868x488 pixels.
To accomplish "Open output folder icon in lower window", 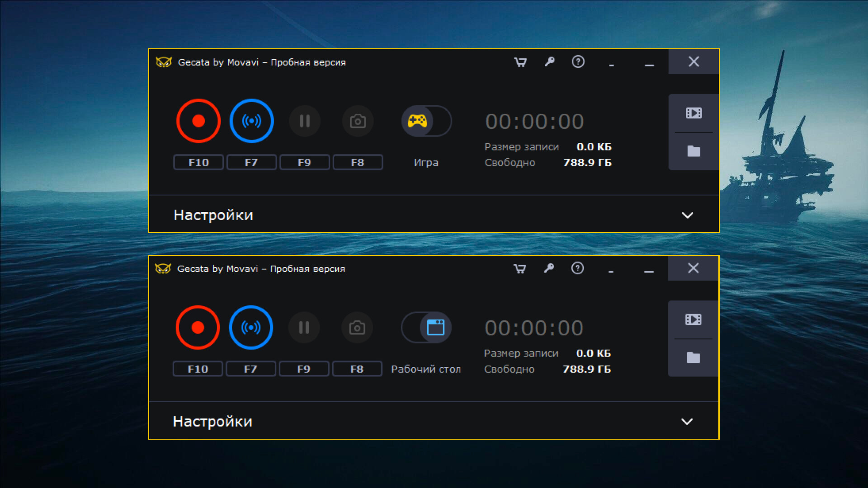I will (x=693, y=357).
